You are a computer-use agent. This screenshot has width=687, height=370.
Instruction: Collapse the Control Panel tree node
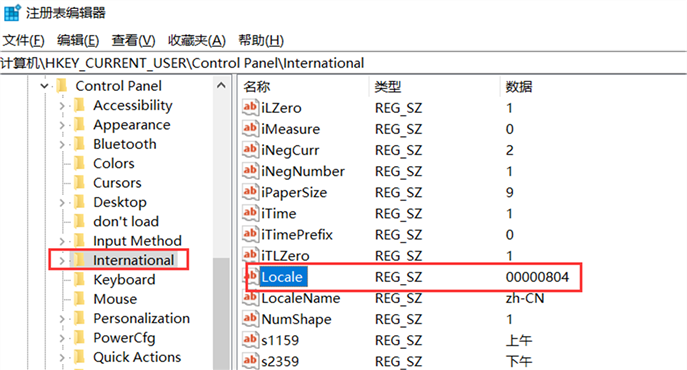[44, 86]
